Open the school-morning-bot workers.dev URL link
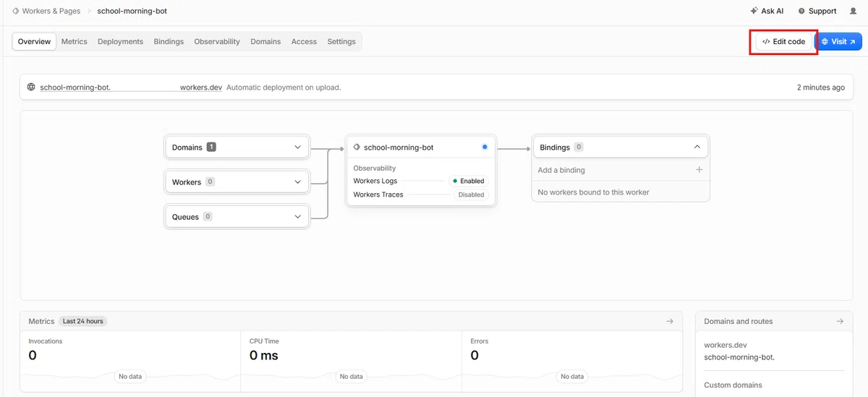 [131, 87]
